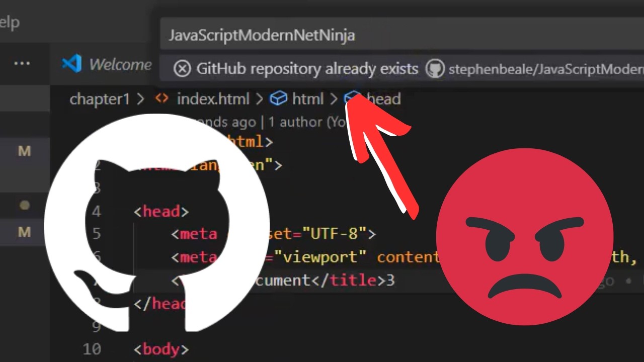This screenshot has height=362, width=644.
Task: Click the repository name input field
Action: click(401, 35)
